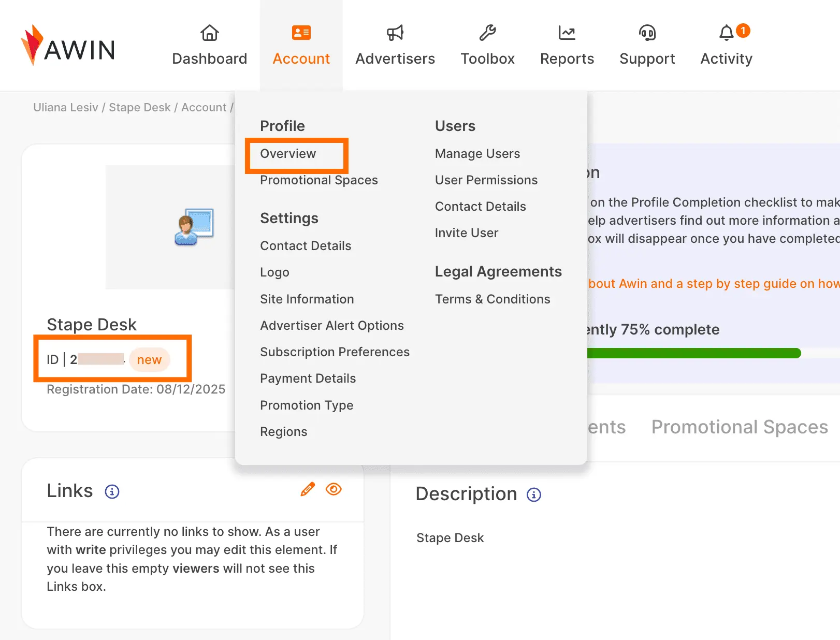Viewport: 840px width, 640px height.
Task: Edit Links with the pencil icon
Action: 308,489
